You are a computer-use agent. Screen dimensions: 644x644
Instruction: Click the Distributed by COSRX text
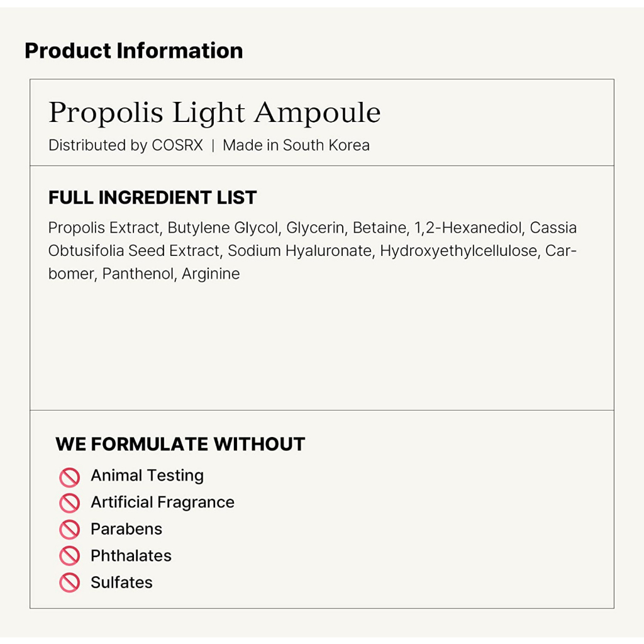click(x=125, y=145)
